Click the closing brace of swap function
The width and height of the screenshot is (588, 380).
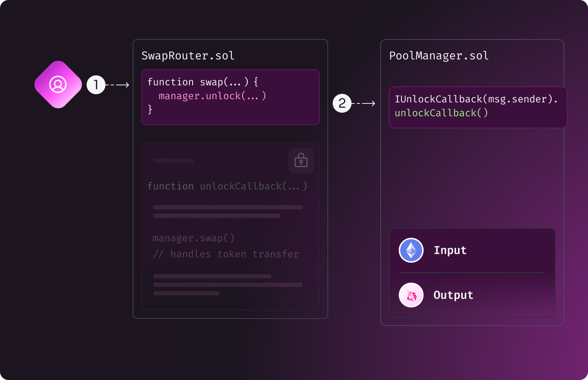coord(150,109)
